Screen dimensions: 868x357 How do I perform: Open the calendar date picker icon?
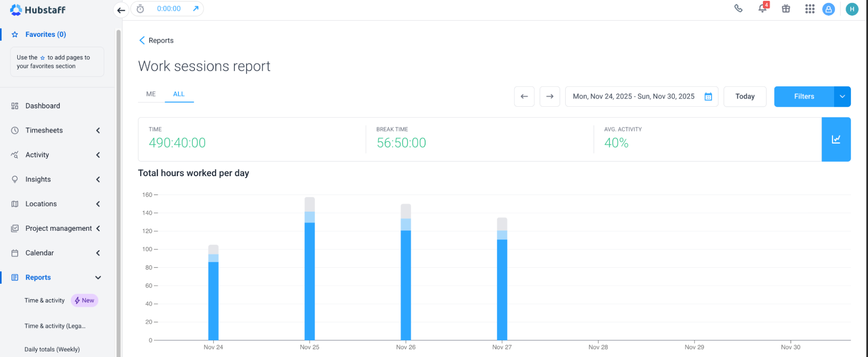click(x=708, y=97)
